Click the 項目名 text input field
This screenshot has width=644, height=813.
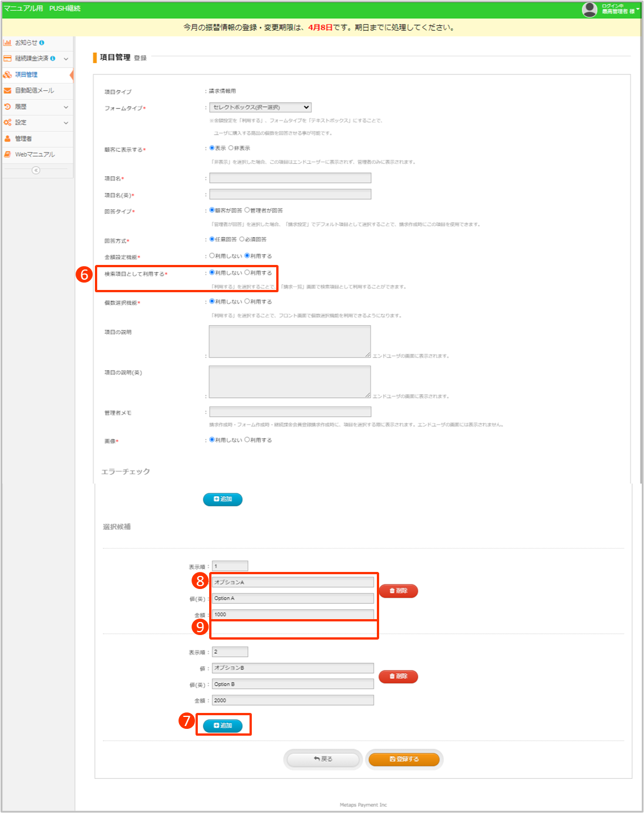tap(290, 178)
